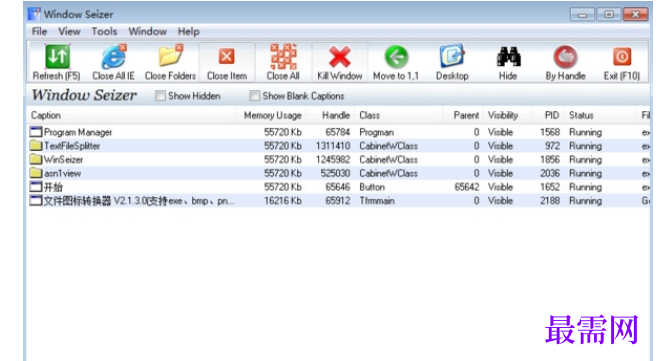Close the Window Seizer window
The width and height of the screenshot is (657, 361).
636,15
